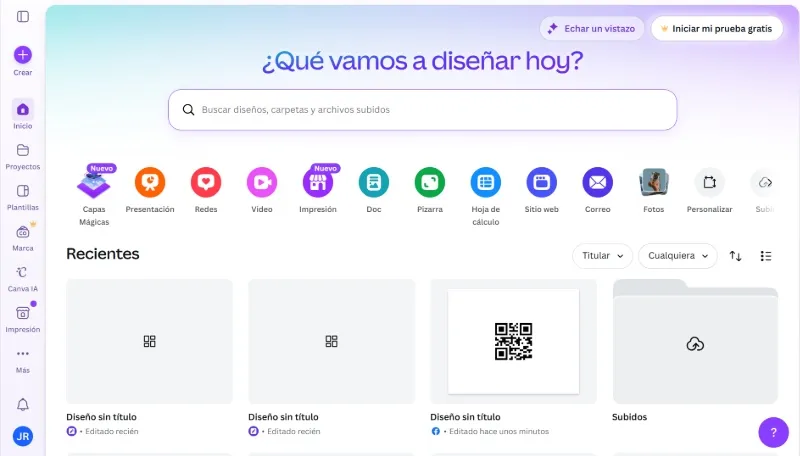Click the Echar un vistazo button

(592, 29)
